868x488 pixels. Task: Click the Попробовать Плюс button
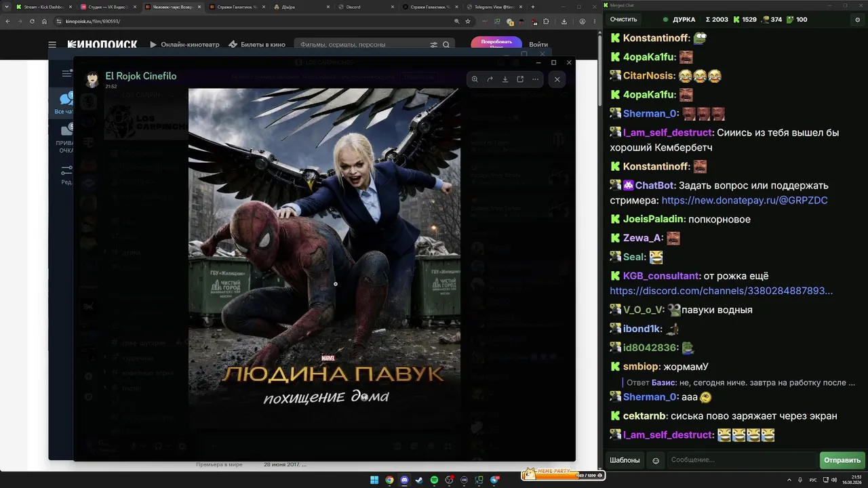tap(496, 43)
